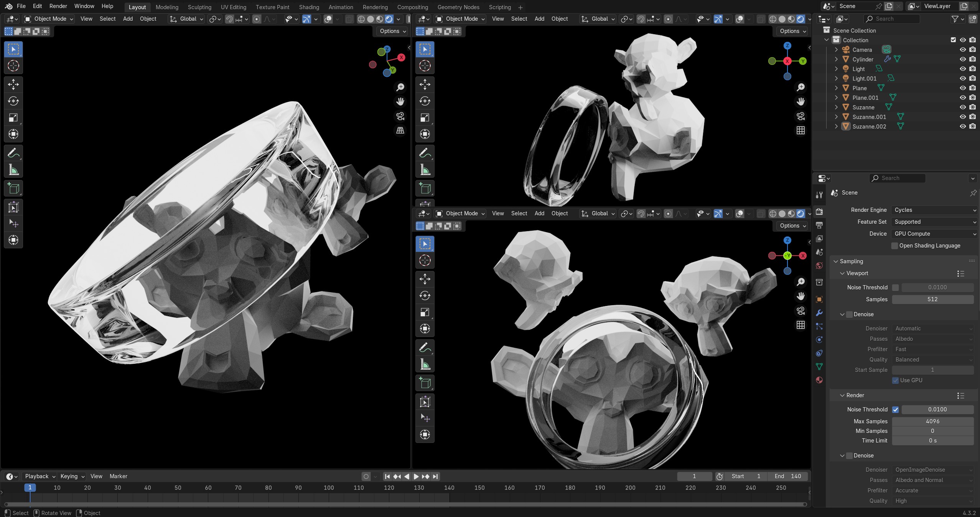Viewport: 980px width, 517px height.
Task: Click pan hand icon in left viewport
Action: click(400, 101)
